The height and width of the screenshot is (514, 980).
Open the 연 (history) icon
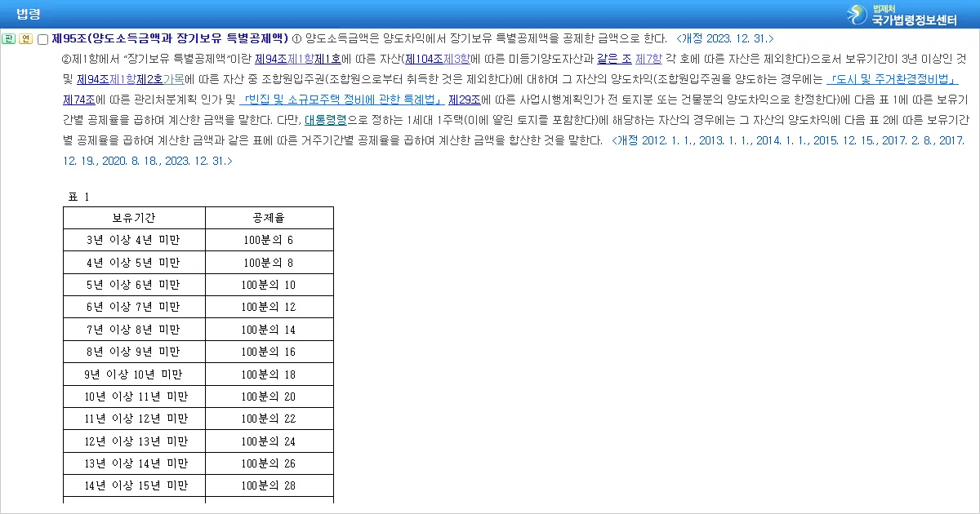click(x=25, y=38)
